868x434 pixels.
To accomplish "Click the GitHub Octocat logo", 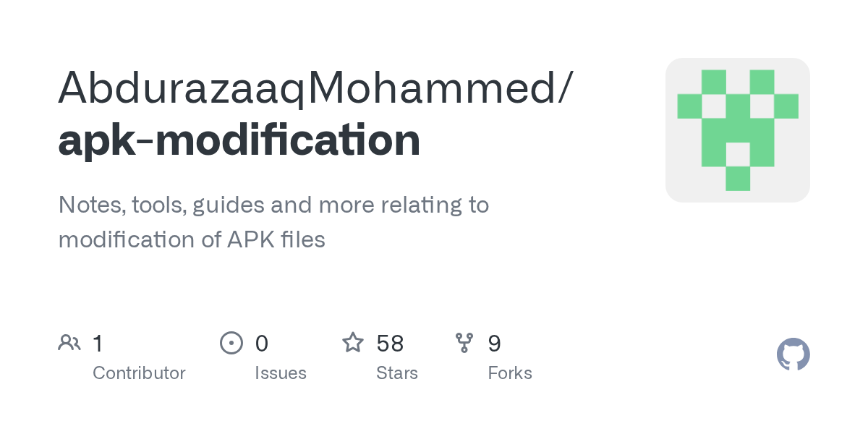I will tap(793, 355).
